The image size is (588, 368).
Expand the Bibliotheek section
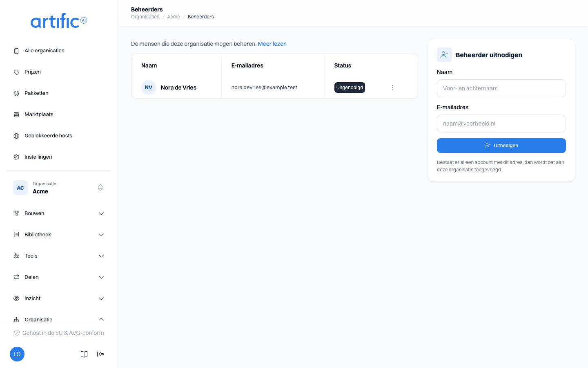coord(59,235)
